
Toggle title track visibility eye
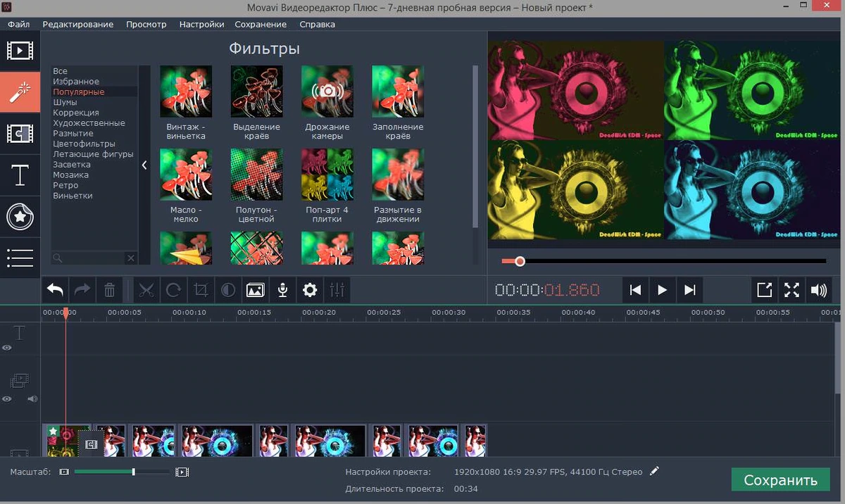tap(7, 348)
